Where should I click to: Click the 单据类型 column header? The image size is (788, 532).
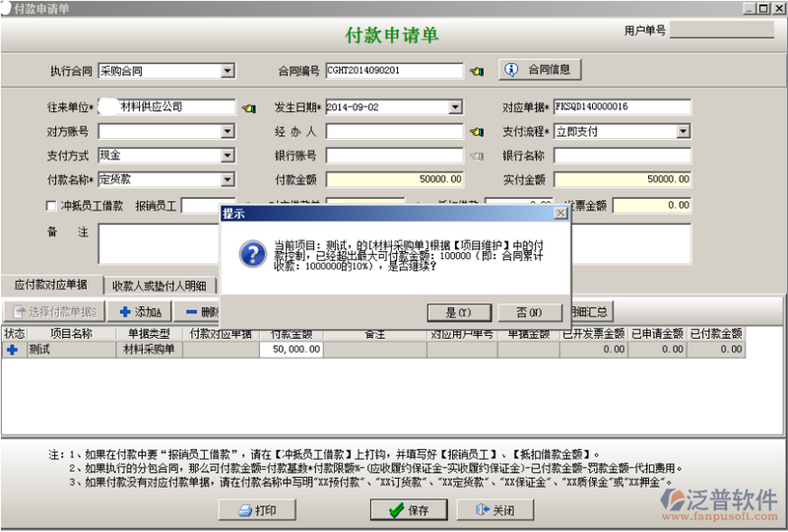click(x=150, y=334)
